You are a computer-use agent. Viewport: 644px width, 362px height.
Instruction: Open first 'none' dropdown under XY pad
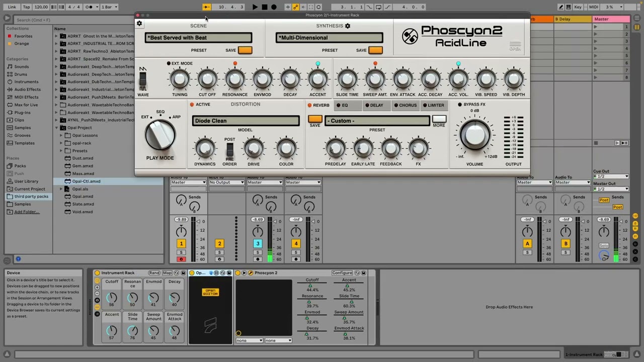(250, 340)
